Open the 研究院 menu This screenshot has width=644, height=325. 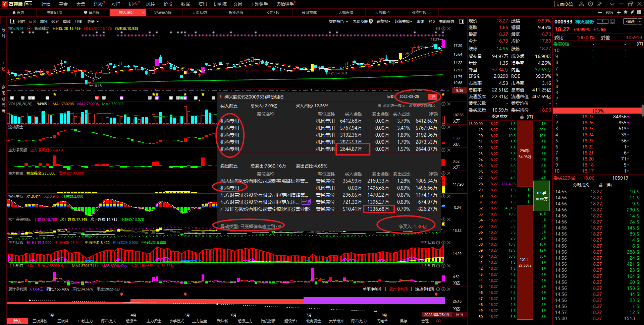tap(220, 4)
